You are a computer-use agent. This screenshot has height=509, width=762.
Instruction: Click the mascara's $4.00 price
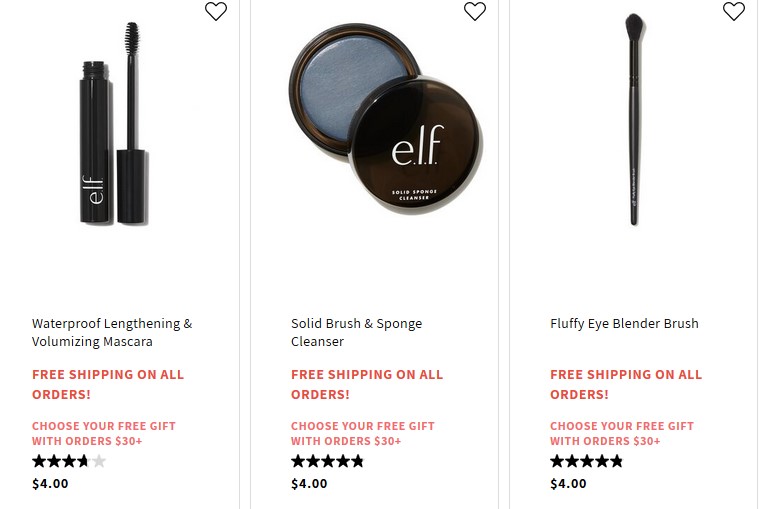(50, 484)
